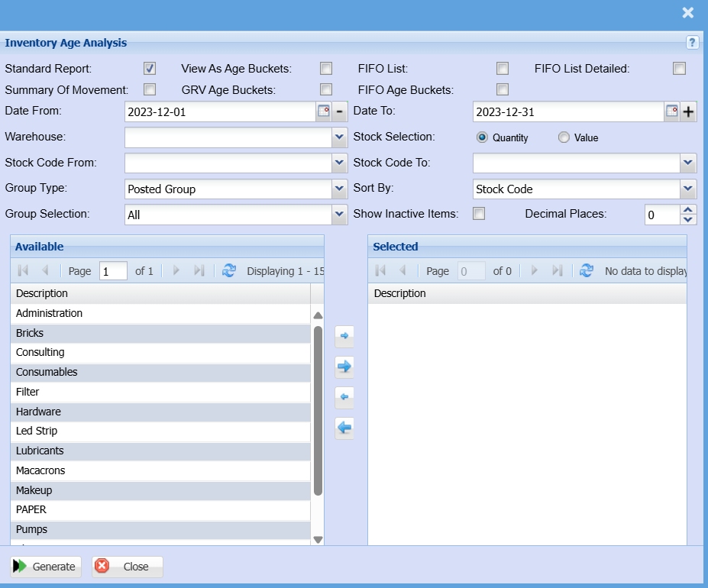Select Lubricants in the Available list
The width and height of the screenshot is (708, 588).
(x=40, y=451)
